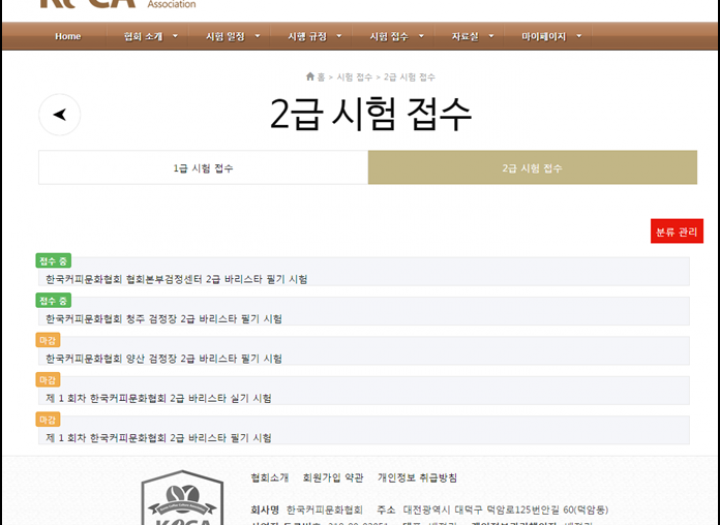This screenshot has height=525, width=720.
Task: Go to Home in navigation bar
Action: [68, 37]
